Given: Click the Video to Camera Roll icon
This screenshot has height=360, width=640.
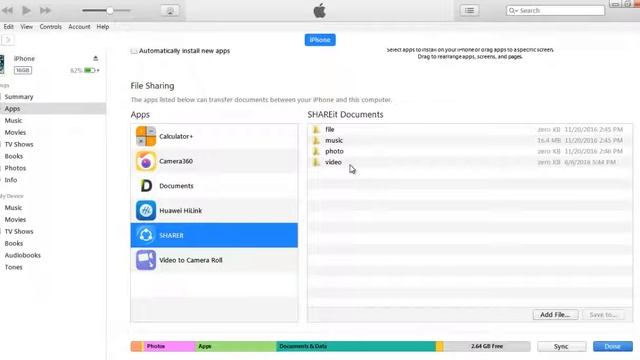Looking at the screenshot, I should (146, 260).
